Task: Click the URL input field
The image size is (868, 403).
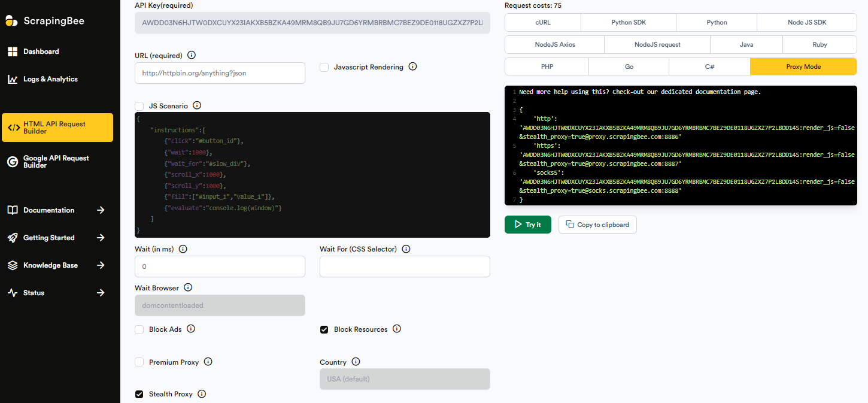Action: (220, 72)
